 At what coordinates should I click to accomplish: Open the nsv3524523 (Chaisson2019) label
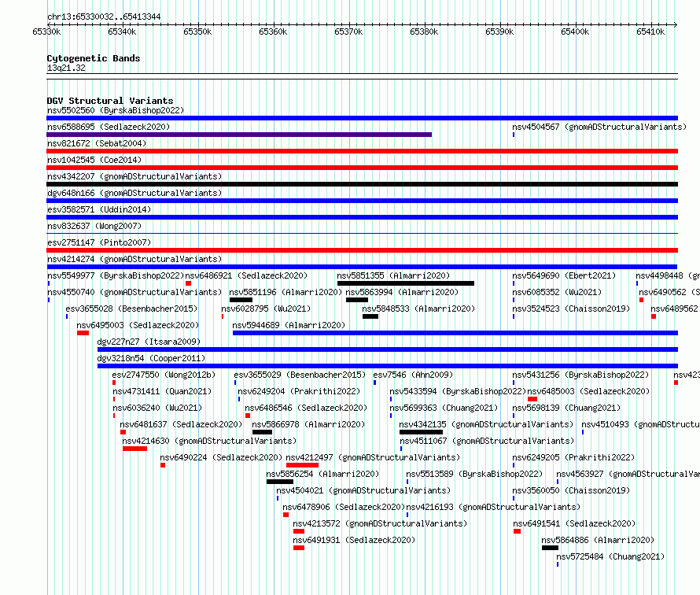point(571,309)
